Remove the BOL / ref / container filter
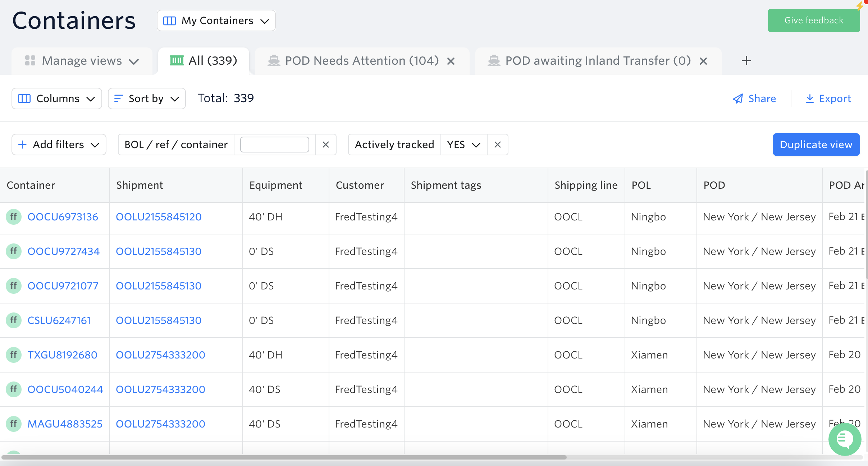 coord(325,145)
